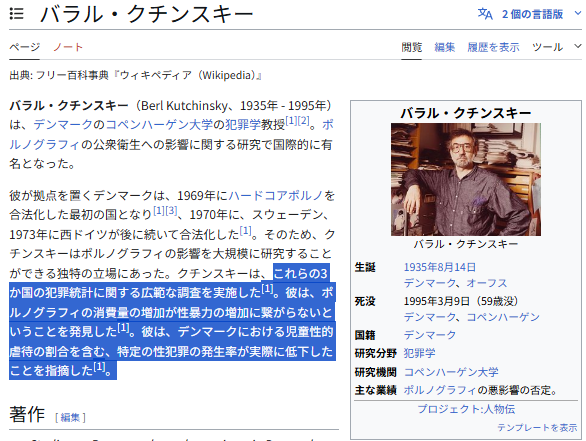The width and height of the screenshot is (586, 441).
Task: Open the プロジェクト:人物伝 link
Action: 466,409
